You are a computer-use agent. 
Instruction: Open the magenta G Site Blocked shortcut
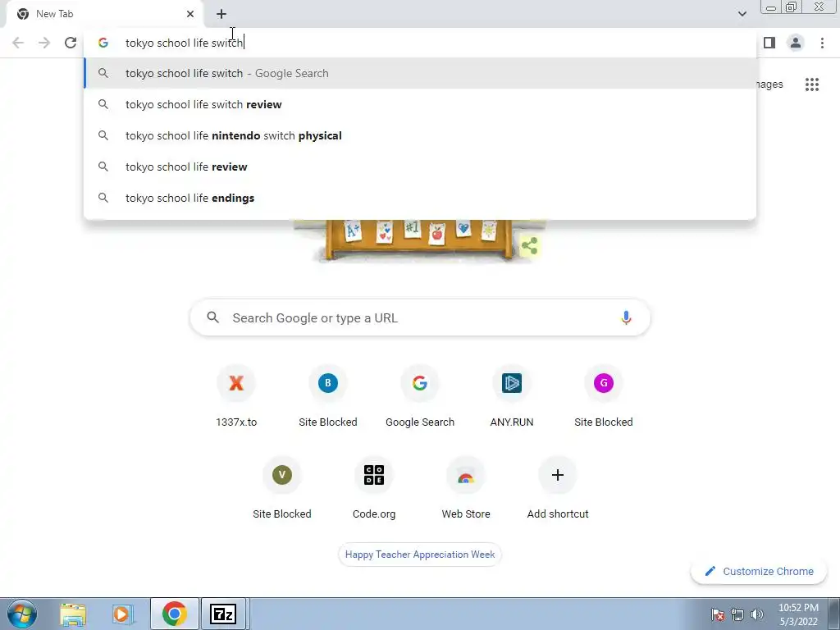(x=604, y=396)
